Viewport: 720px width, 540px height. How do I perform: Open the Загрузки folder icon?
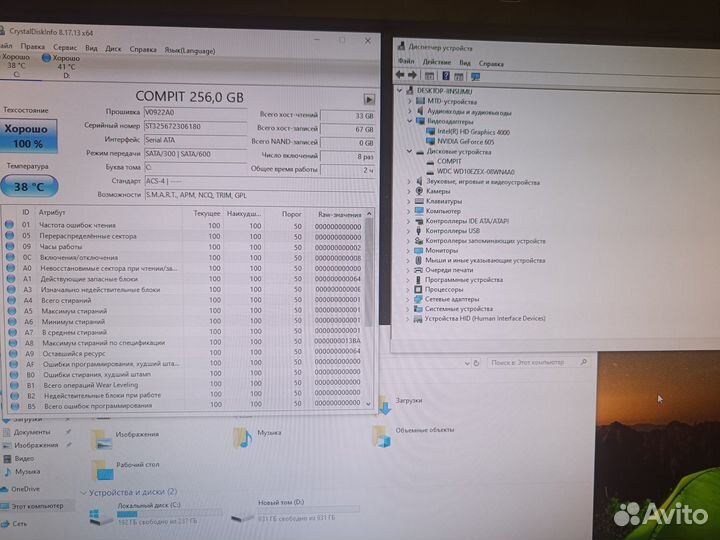point(384,404)
